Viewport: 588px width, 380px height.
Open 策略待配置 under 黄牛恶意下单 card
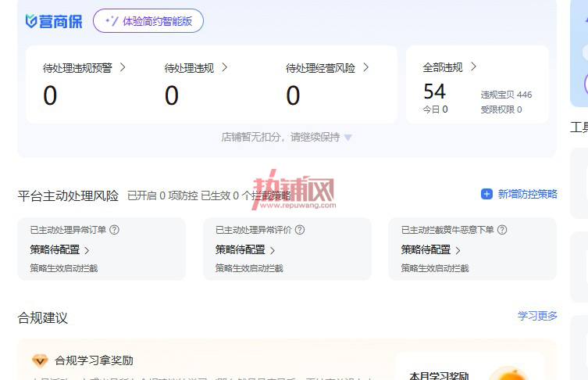pos(430,249)
